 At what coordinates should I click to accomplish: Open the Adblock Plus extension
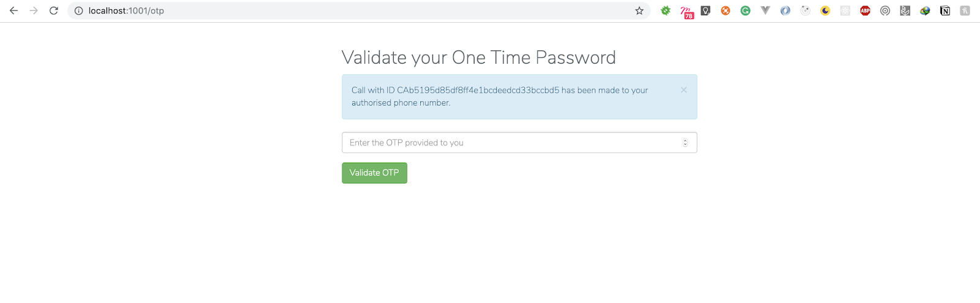(865, 10)
